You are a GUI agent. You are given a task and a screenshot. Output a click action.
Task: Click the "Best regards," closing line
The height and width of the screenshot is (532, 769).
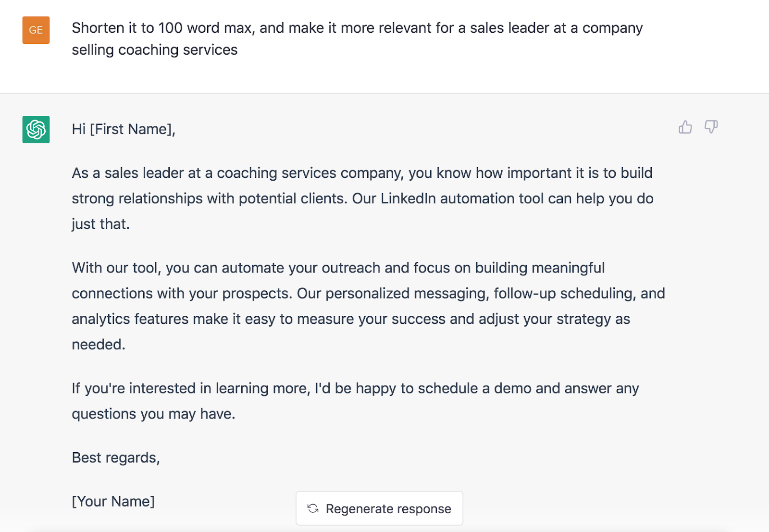tap(116, 458)
